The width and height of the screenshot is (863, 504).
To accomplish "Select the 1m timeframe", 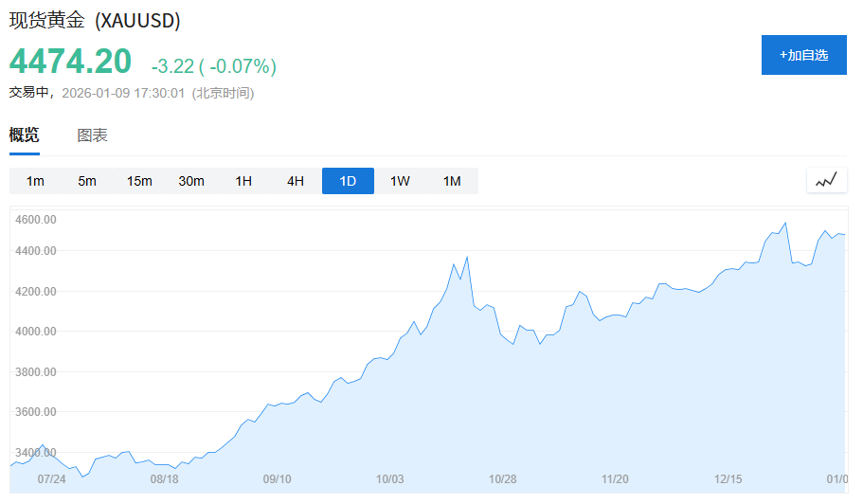I will click(x=35, y=181).
